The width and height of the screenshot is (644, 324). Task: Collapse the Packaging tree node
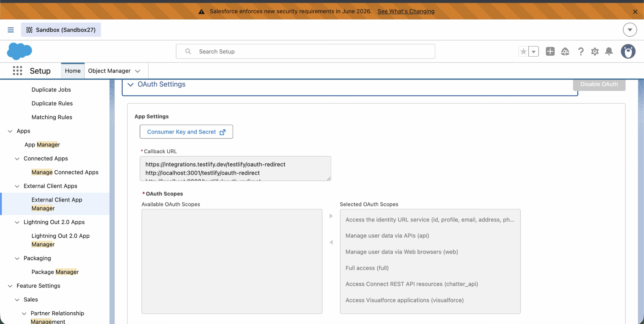click(17, 258)
